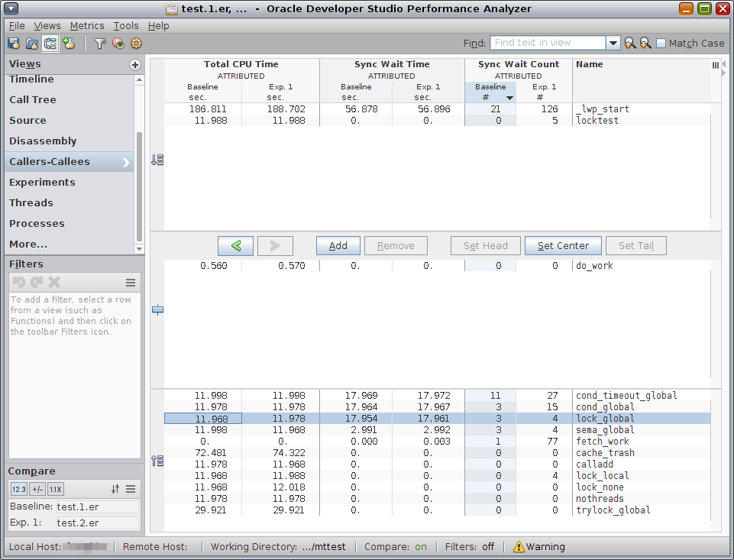
Task: Click the Set Center button
Action: pos(563,246)
